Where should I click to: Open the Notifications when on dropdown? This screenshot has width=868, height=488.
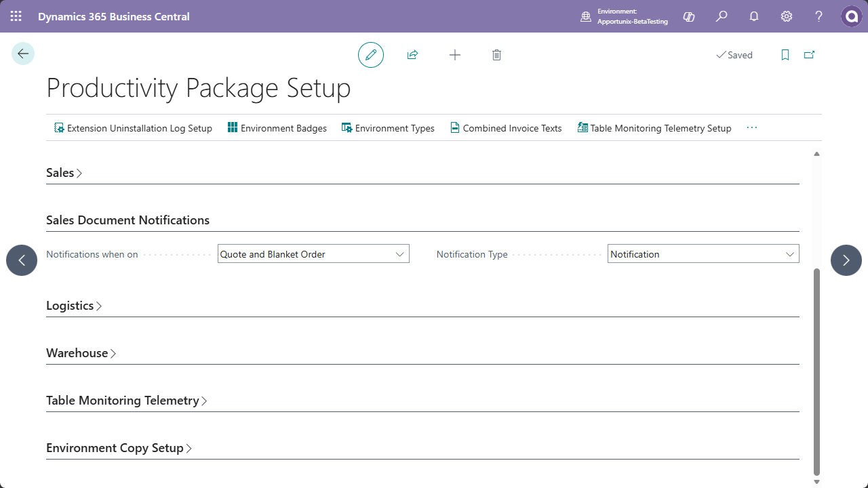pyautogui.click(x=313, y=254)
